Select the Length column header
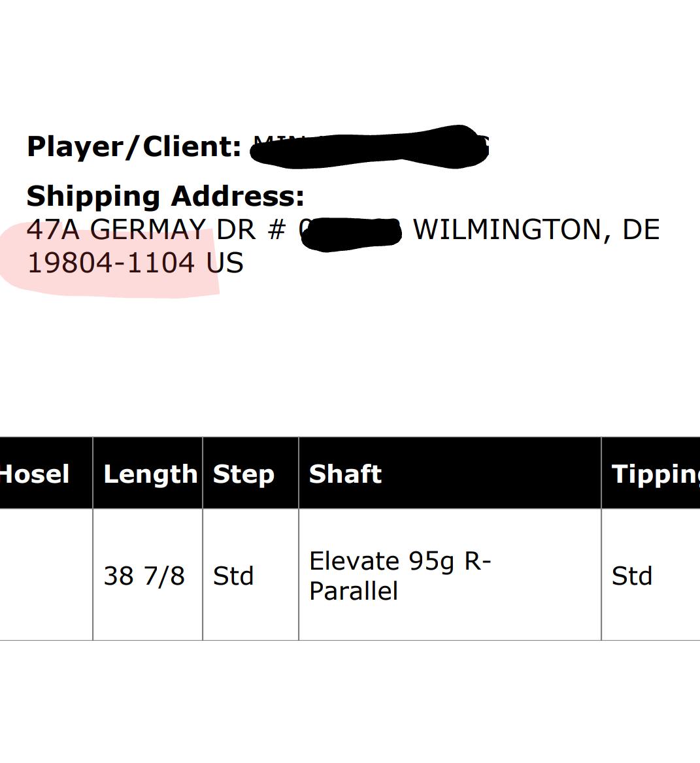 click(150, 474)
